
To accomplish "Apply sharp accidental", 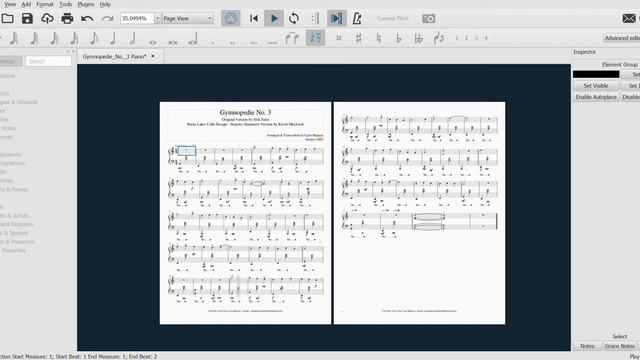I will tap(358, 38).
